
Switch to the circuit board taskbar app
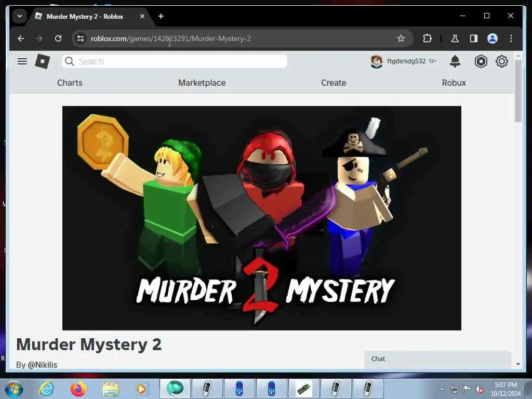click(x=303, y=389)
